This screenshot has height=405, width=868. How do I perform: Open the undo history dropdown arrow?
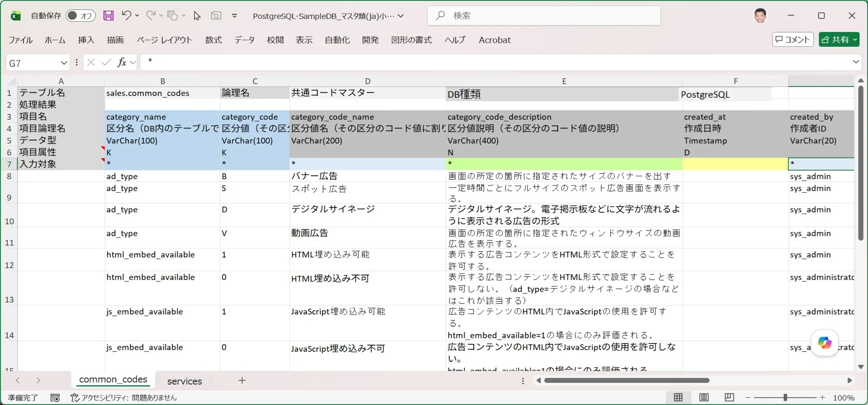(137, 16)
